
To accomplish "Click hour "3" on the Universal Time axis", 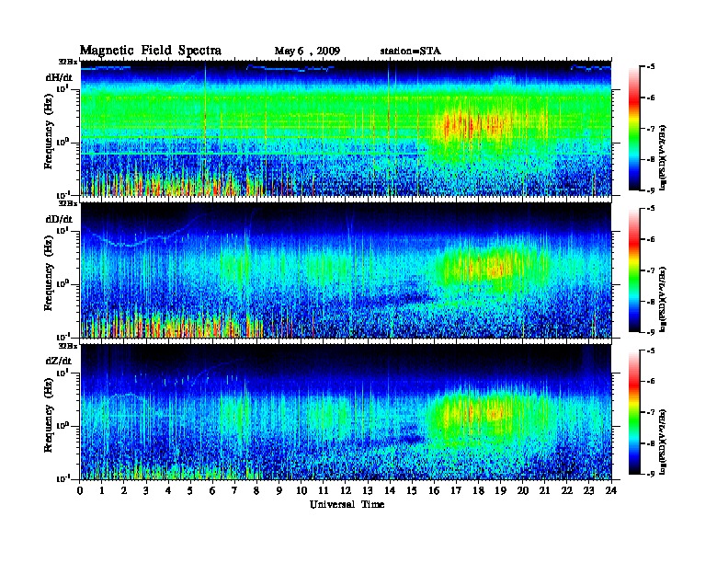I will click(x=146, y=490).
